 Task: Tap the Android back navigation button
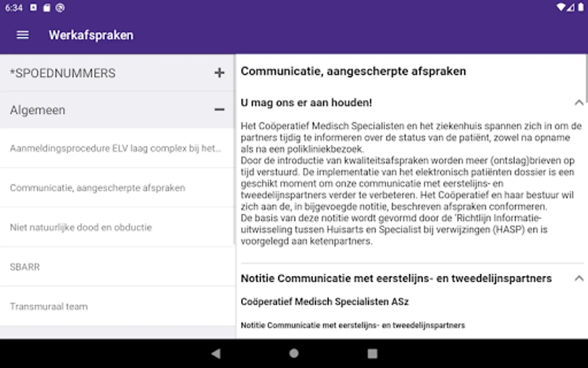coord(216,353)
